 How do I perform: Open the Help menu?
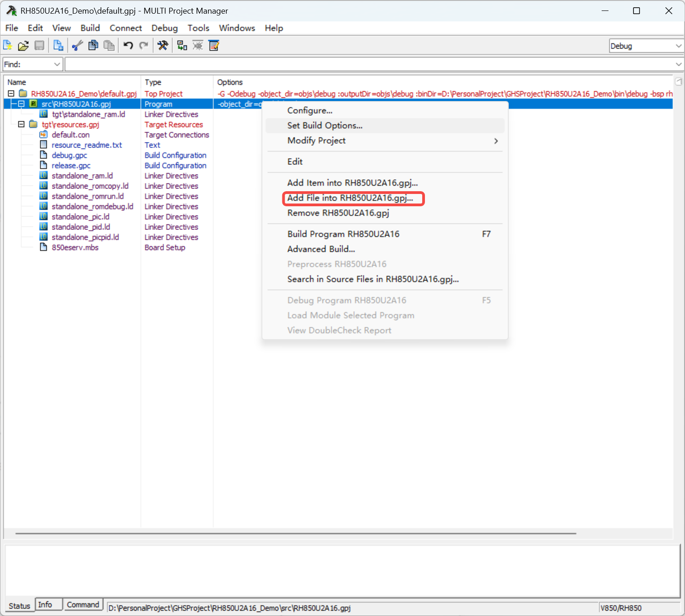[x=274, y=28]
